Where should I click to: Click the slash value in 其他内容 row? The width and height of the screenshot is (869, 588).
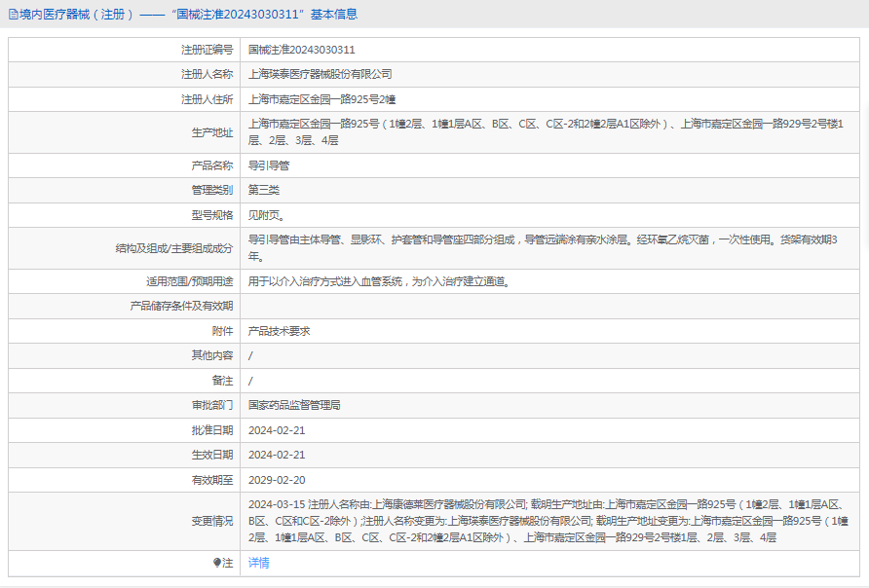(250, 356)
